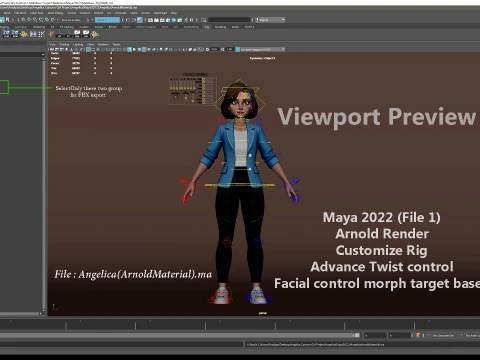Open the viewport Panels menu
This screenshot has width=480, height=360.
[x=116, y=44]
